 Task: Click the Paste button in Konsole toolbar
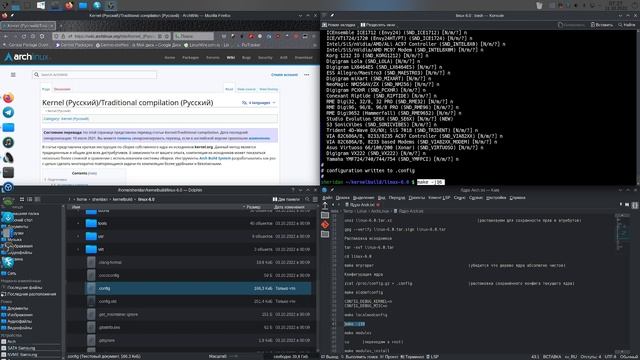click(602, 25)
